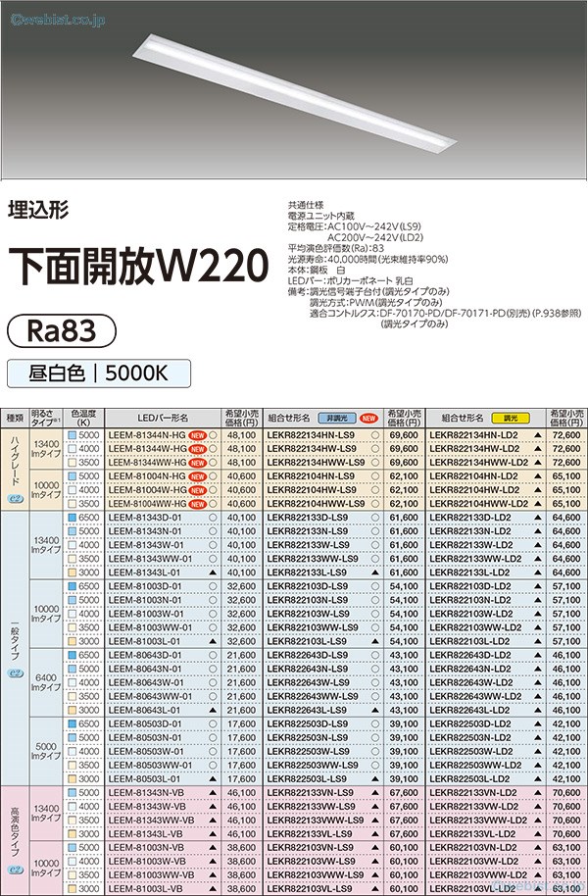Image resolution: width=588 pixels, height=896 pixels.
Task: Click model LEEM-81343WW-01
Action: pos(150,559)
